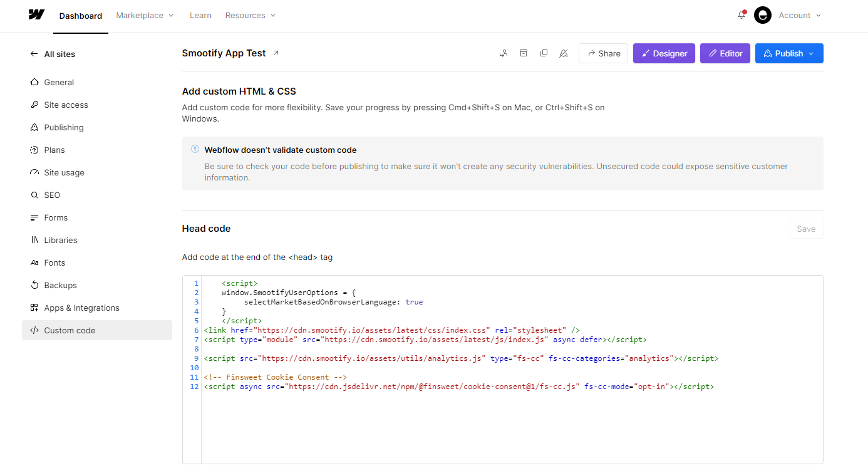Go back using the All sites arrow
The width and height of the screenshot is (868, 473).
(x=34, y=54)
